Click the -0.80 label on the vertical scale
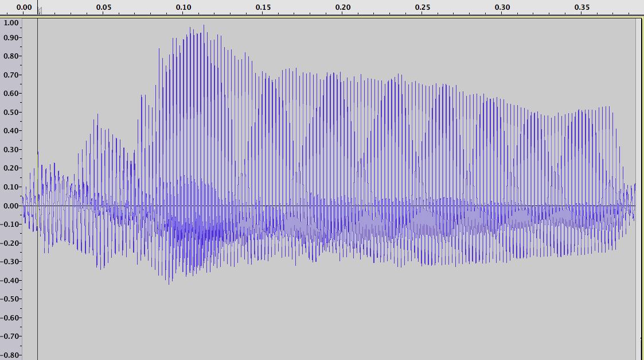 [10, 355]
